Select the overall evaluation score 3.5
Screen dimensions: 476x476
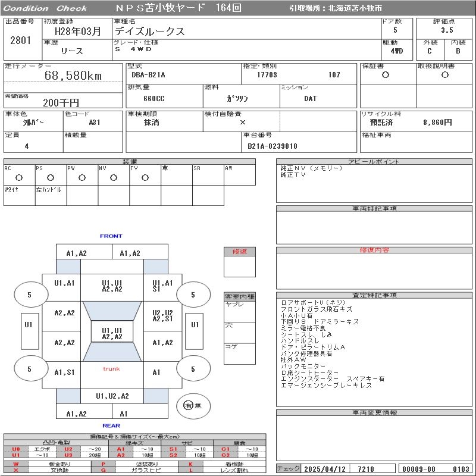[447, 30]
